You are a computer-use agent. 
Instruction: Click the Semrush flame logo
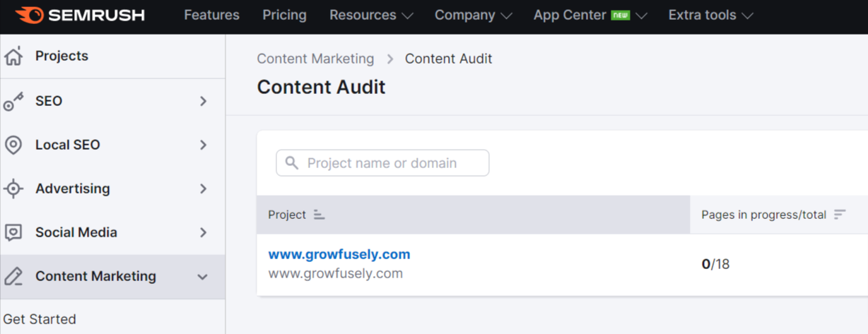coord(29,15)
